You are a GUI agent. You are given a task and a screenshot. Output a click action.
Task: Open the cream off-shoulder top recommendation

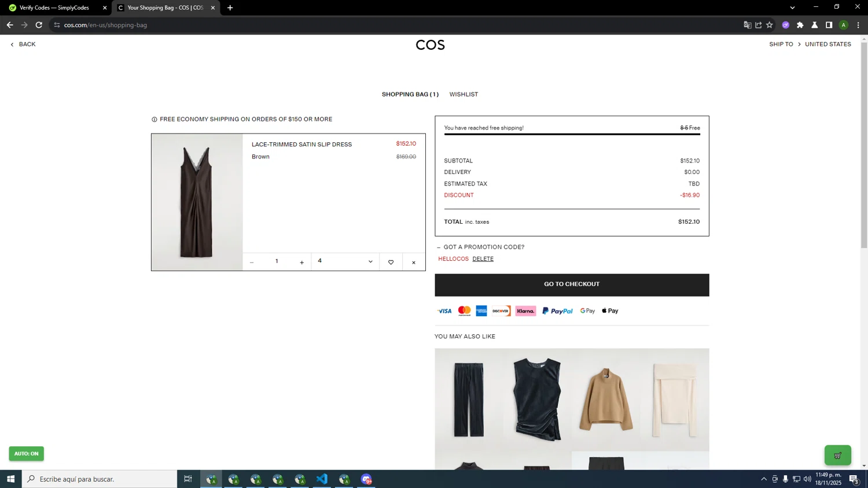pos(675,400)
